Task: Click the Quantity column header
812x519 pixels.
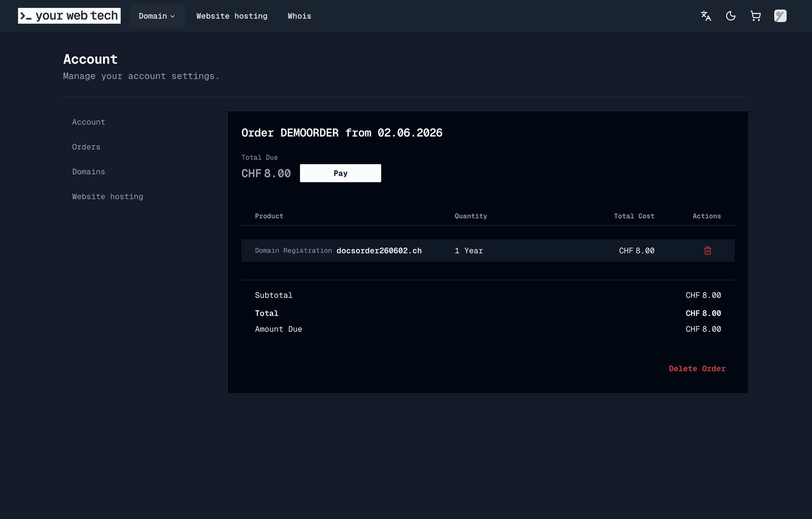Action: (x=471, y=216)
